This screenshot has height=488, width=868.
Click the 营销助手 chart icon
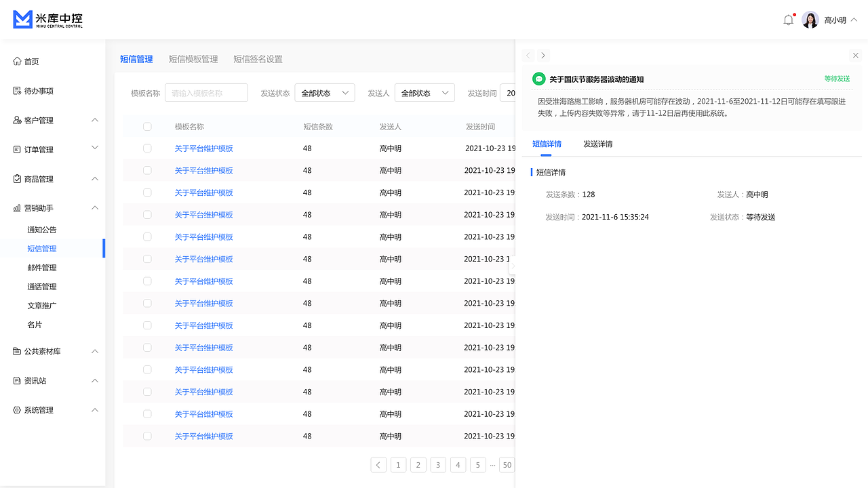click(x=17, y=209)
